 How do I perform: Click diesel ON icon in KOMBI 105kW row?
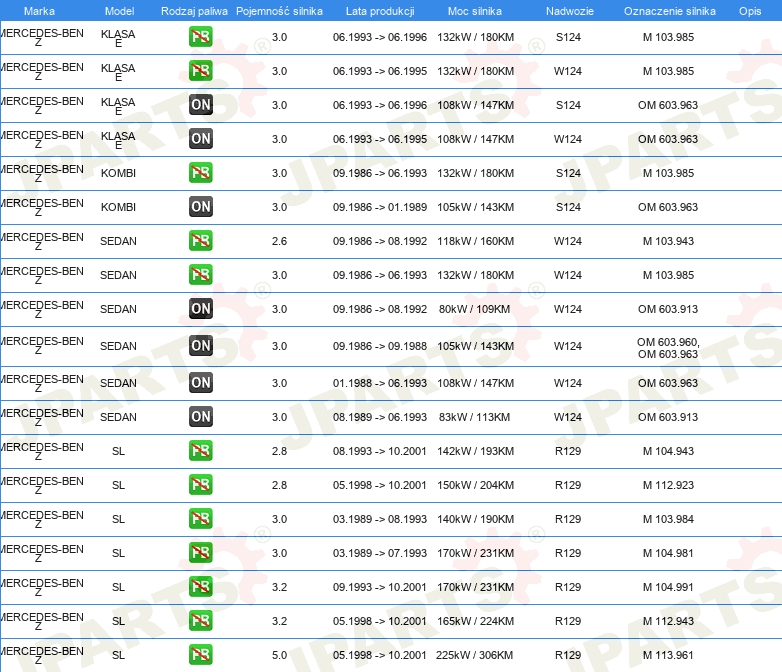[x=200, y=207]
